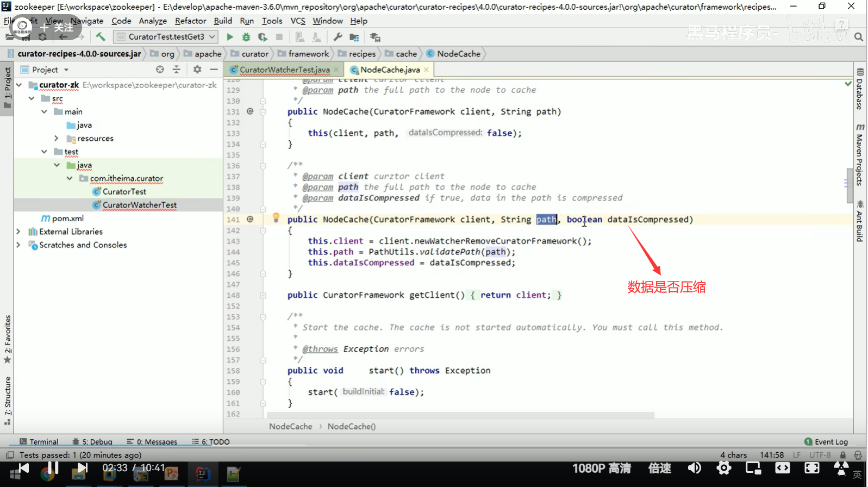Viewport: 868px width, 487px height.
Task: Click the locate/scroll from source target icon
Action: pyautogui.click(x=160, y=70)
